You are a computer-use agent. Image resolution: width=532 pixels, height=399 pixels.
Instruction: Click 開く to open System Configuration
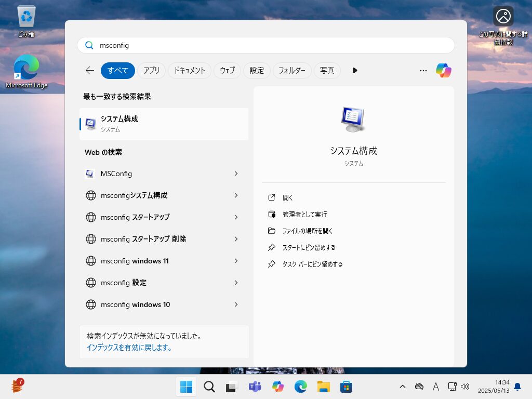[x=288, y=197]
